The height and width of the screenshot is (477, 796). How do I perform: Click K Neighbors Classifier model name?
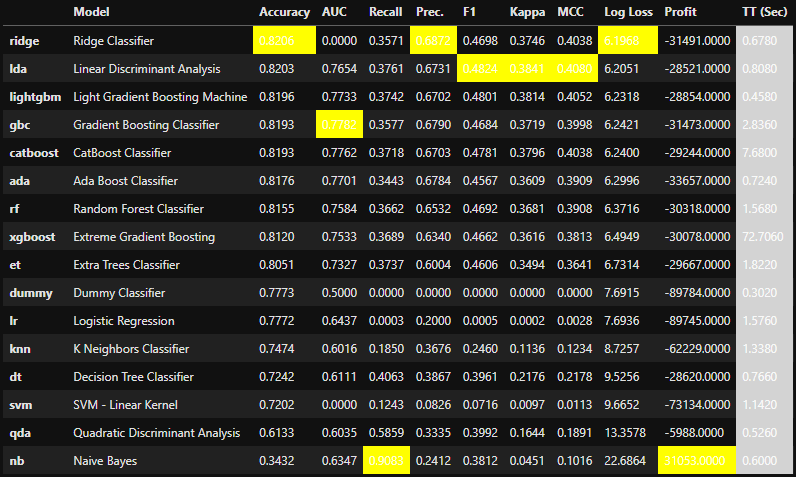coord(131,349)
